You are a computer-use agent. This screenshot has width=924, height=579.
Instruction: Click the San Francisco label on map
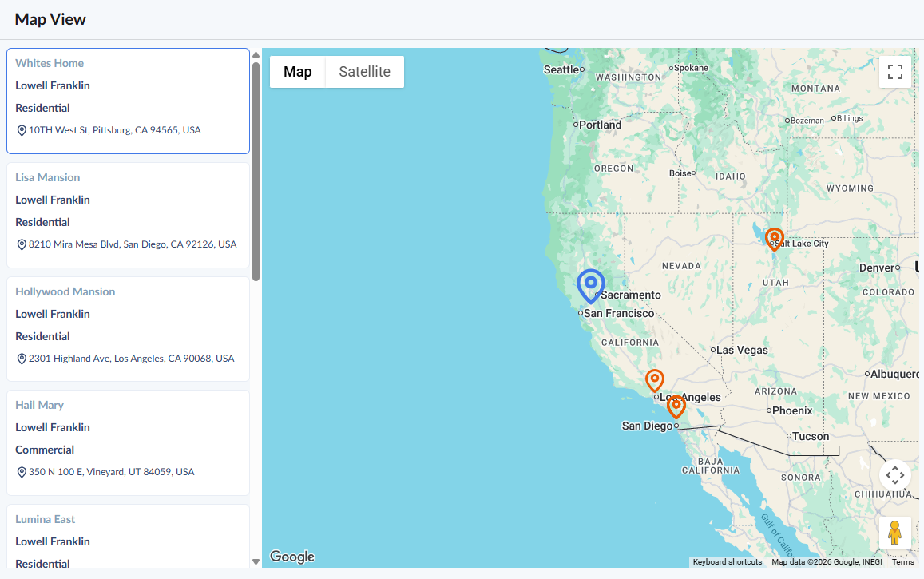(619, 313)
